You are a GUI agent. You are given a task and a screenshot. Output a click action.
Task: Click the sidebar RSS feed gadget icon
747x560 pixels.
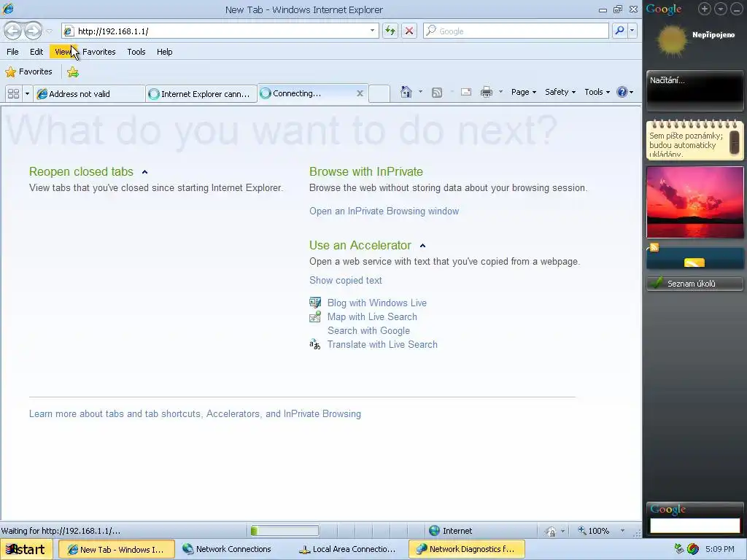[x=654, y=247]
